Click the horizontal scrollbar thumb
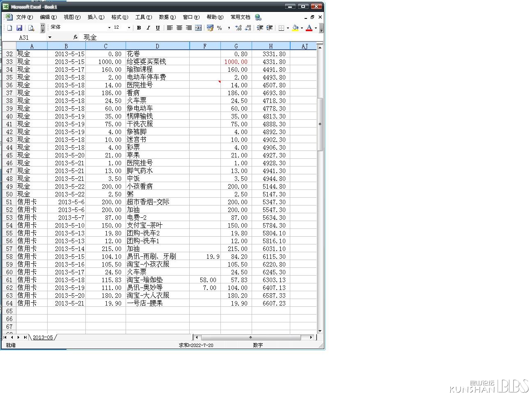The height and width of the screenshot is (397, 532). pos(250,337)
